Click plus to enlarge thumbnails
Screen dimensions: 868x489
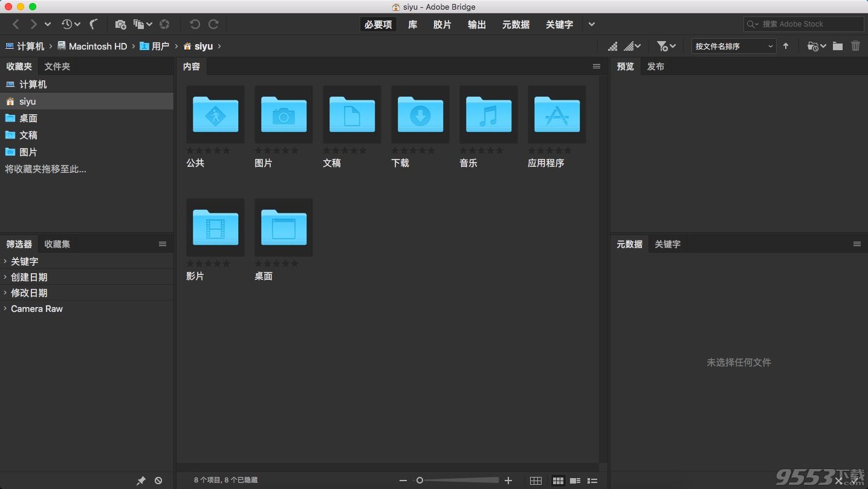click(x=508, y=481)
